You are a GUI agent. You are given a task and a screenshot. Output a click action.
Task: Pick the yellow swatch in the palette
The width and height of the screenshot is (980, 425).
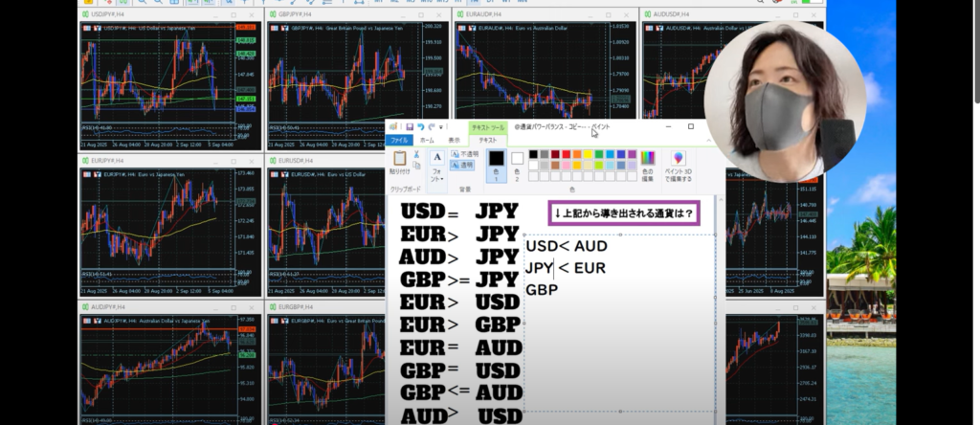click(589, 154)
